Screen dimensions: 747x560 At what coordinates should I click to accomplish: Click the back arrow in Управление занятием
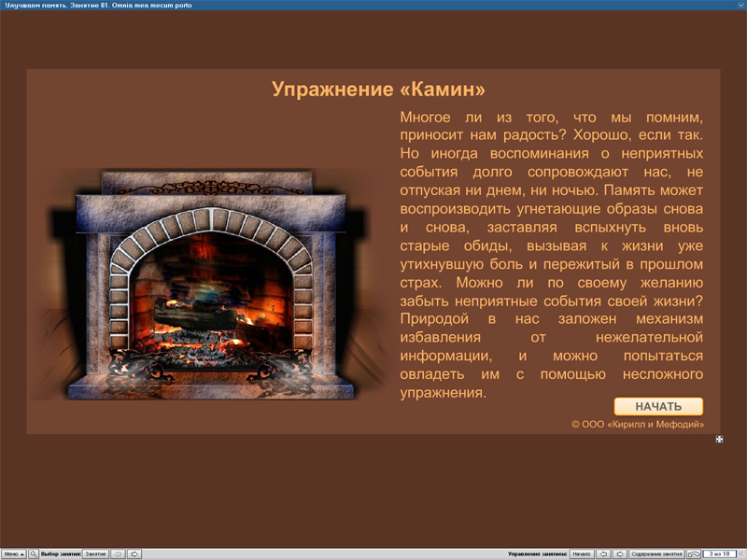[602, 553]
